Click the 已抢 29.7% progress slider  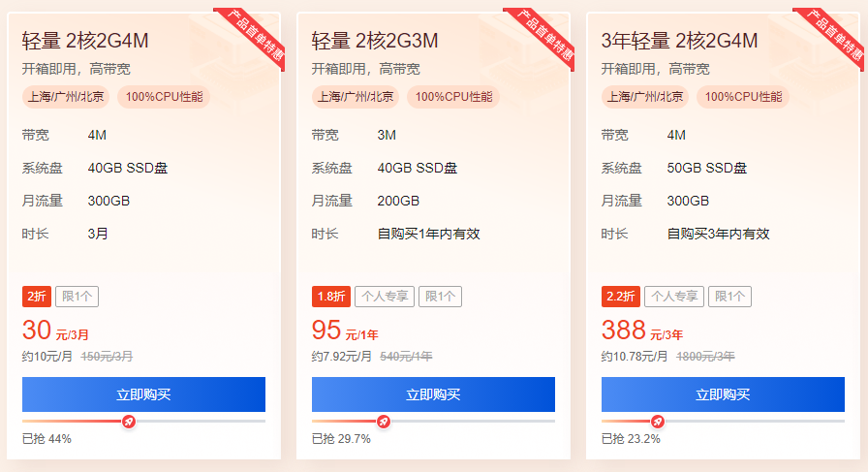(x=433, y=422)
